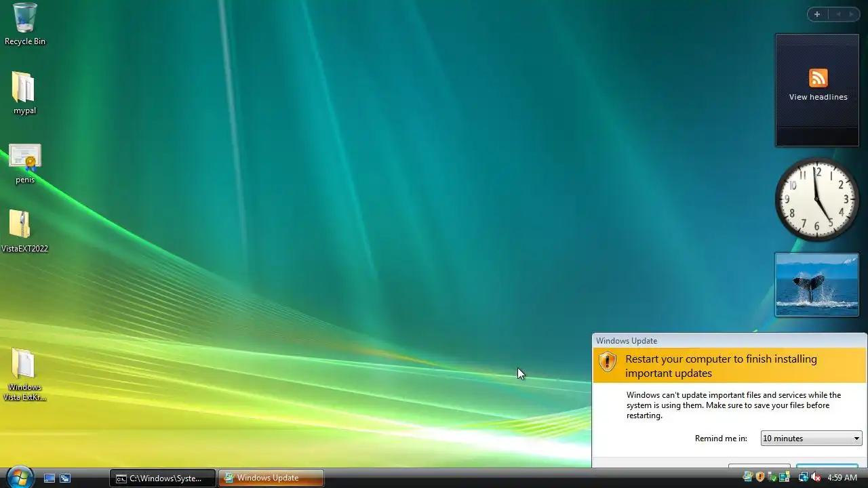Open the yellow security shield tray icon
868x488 pixels.
[760, 477]
